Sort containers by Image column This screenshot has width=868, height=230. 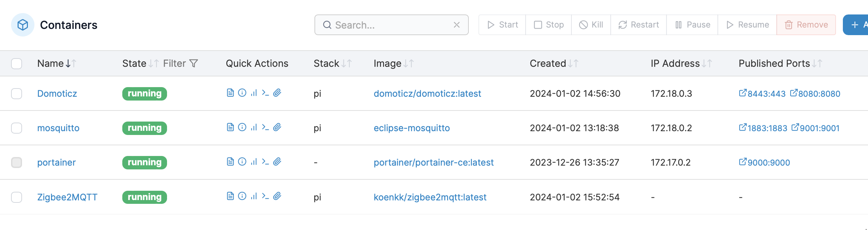[394, 63]
